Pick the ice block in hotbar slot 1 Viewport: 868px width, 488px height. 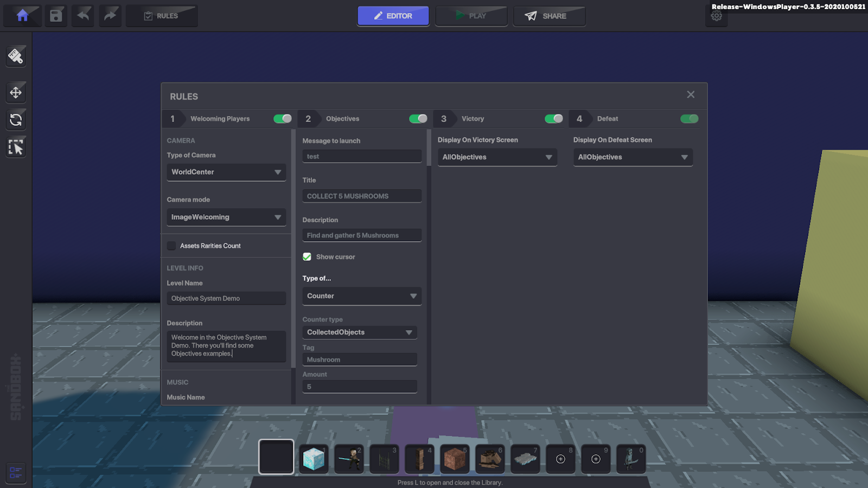(314, 459)
